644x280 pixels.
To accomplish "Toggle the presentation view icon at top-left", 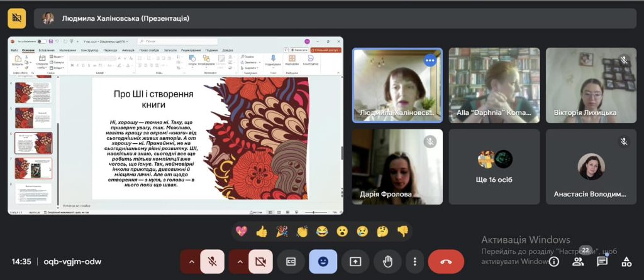I will point(17,18).
